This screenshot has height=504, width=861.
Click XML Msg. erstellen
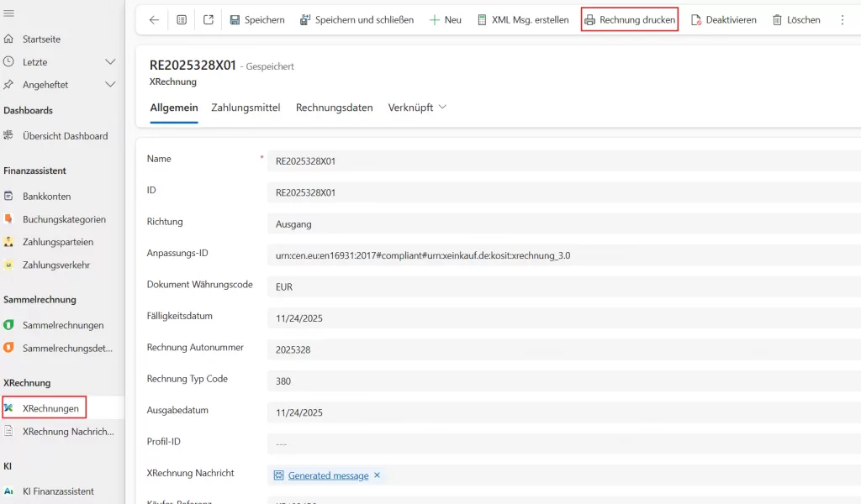click(523, 20)
